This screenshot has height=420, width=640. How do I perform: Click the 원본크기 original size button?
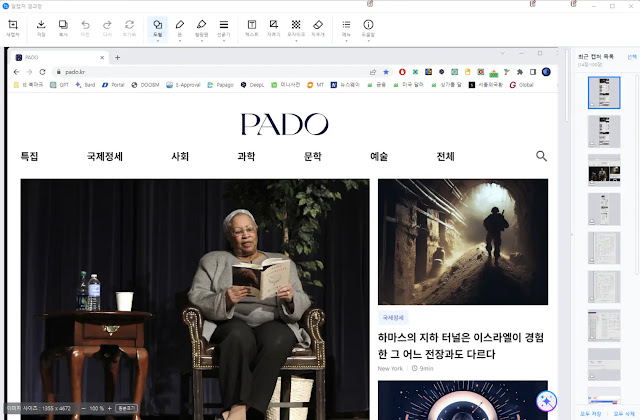(127, 408)
